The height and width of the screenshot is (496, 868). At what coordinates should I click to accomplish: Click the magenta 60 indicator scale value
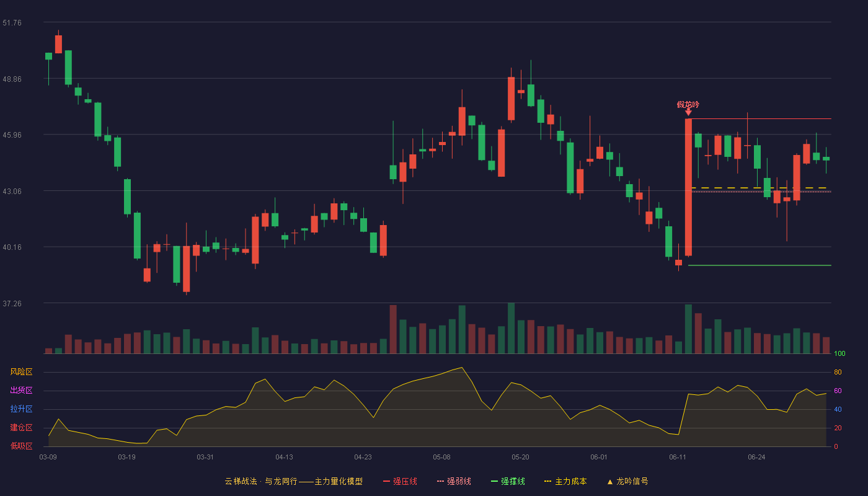838,391
